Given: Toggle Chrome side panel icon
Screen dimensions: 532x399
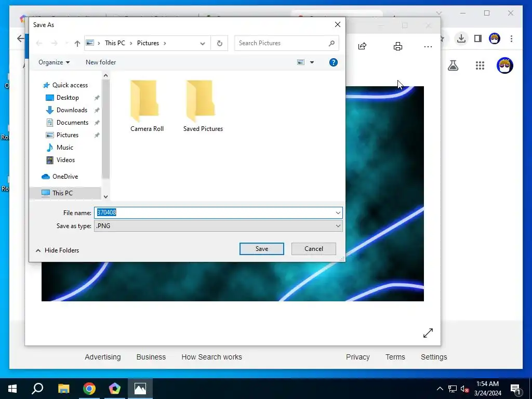Looking at the screenshot, I should point(478,38).
